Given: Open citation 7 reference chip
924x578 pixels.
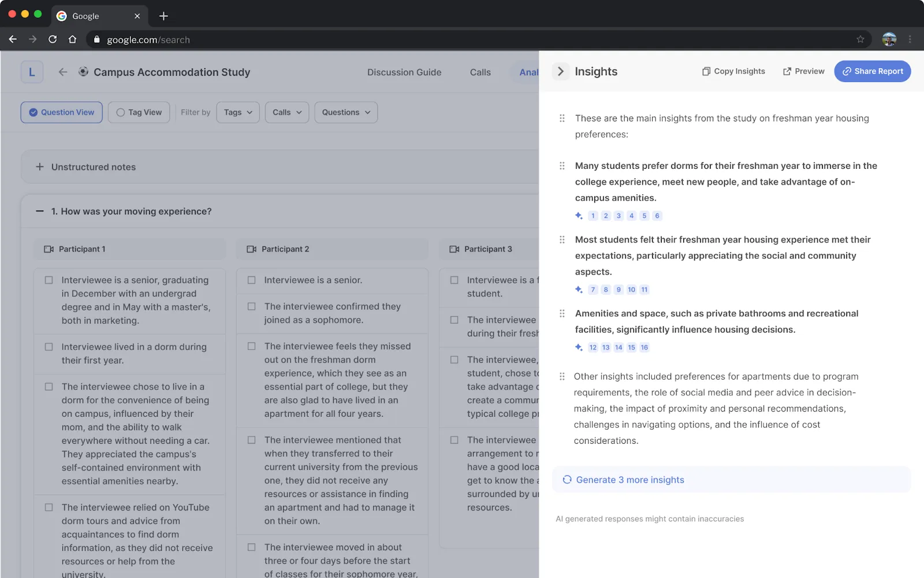Looking at the screenshot, I should (593, 290).
